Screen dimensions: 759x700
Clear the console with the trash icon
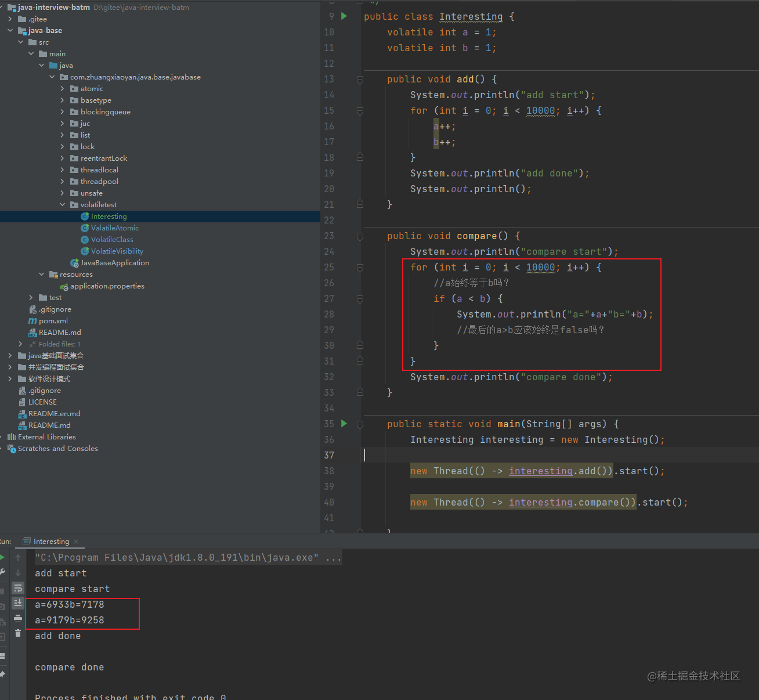pos(18,633)
